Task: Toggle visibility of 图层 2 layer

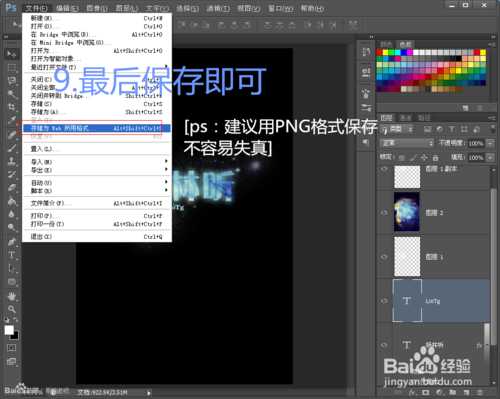Action: pyautogui.click(x=384, y=212)
